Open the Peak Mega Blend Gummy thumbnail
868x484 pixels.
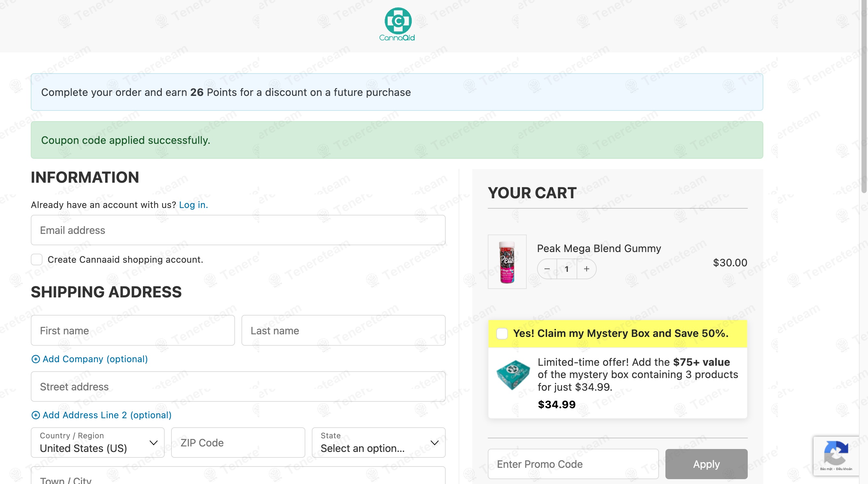tap(507, 262)
